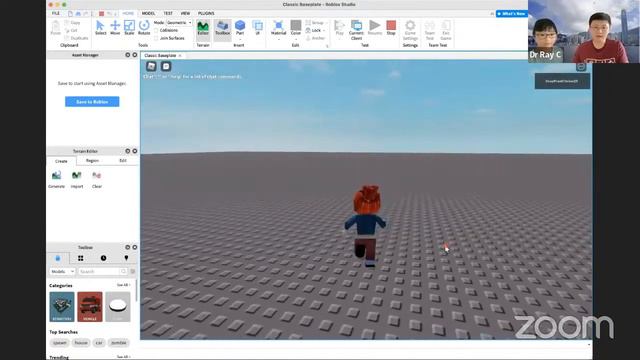640x360 pixels.
Task: Click the Current Client view button
Action: 356,30
